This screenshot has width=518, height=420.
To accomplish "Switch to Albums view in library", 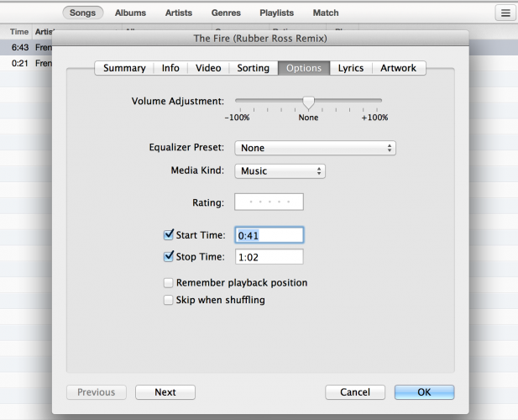I will [x=130, y=13].
